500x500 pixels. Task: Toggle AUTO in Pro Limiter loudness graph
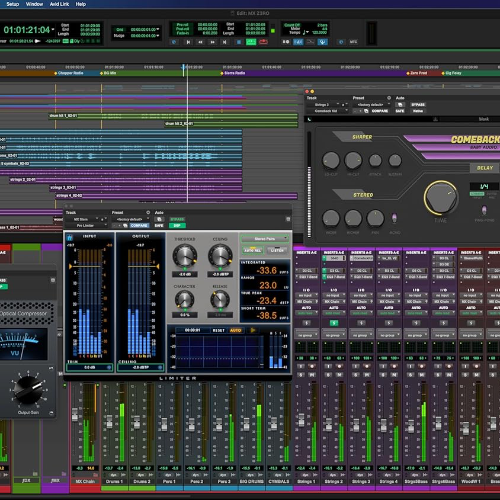235,330
